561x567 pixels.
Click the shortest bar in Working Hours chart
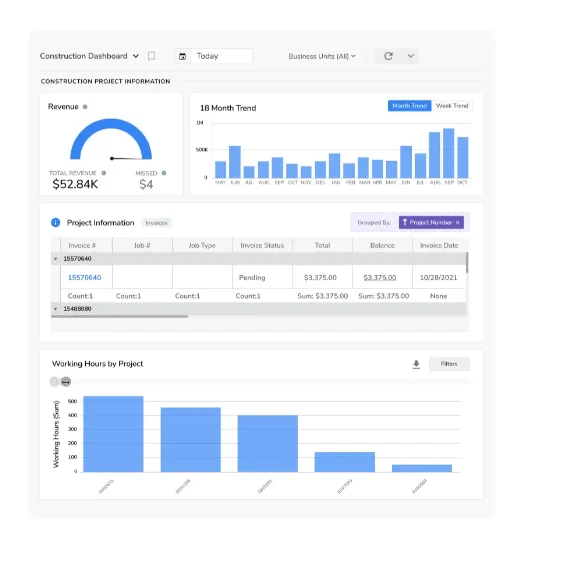point(422,468)
